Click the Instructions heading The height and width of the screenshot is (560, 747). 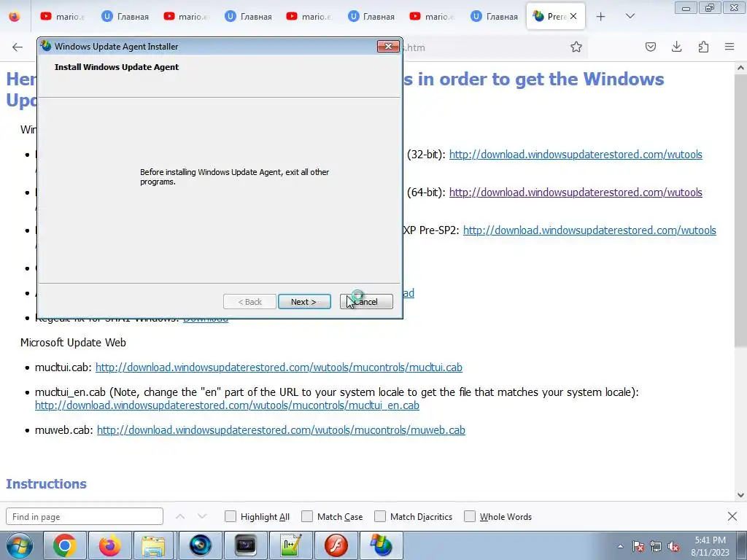pyautogui.click(x=46, y=484)
